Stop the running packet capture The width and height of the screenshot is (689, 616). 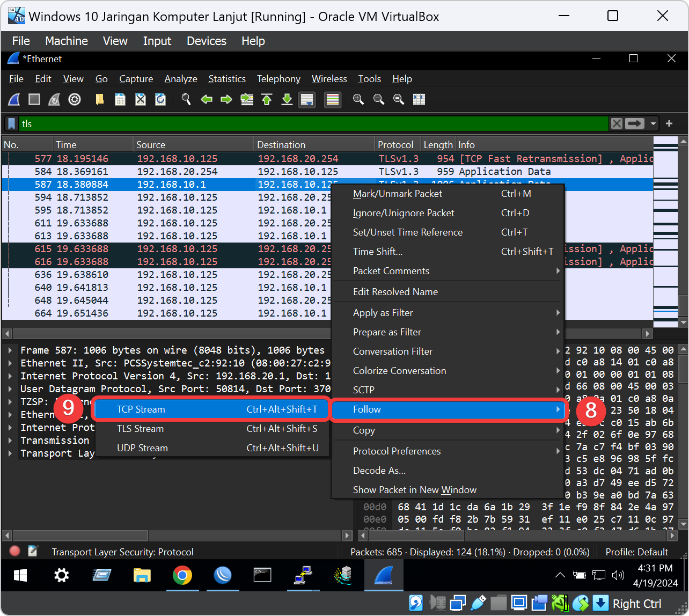coord(34,99)
